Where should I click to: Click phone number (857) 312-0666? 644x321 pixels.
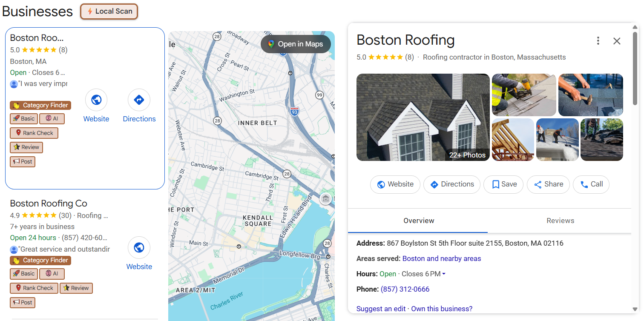[405, 289]
